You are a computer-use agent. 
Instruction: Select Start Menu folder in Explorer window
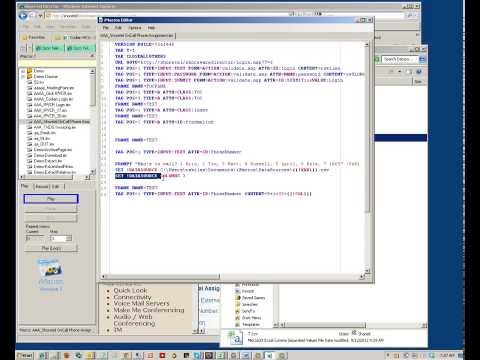click(x=248, y=318)
